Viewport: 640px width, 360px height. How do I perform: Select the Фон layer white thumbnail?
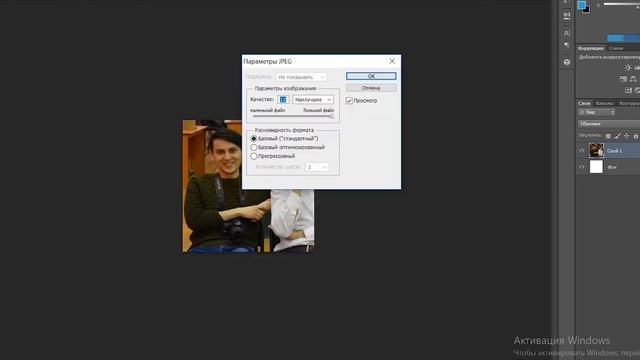596,167
